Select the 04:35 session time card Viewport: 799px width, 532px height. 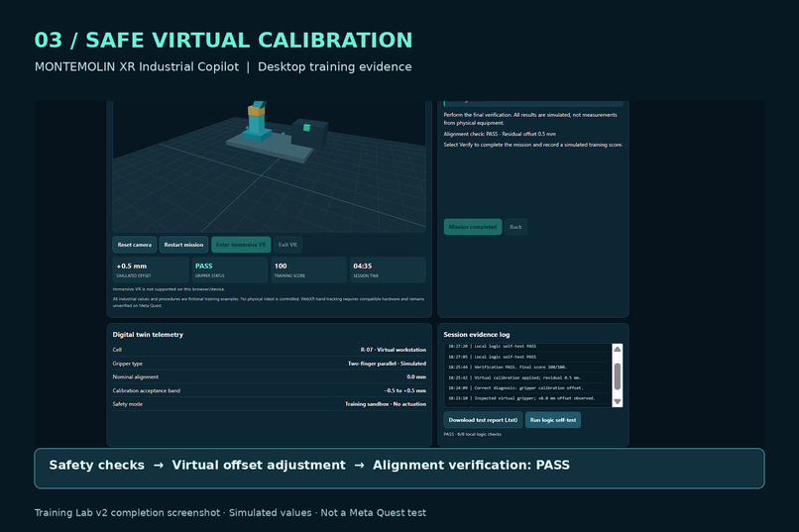click(388, 269)
